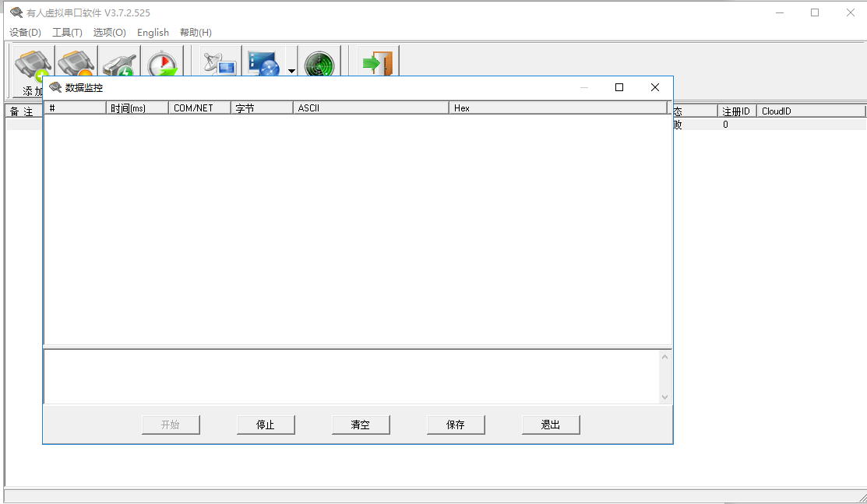Expand the dropdown arrow beside globe icon
This screenshot has width=867, height=504.
(x=291, y=71)
